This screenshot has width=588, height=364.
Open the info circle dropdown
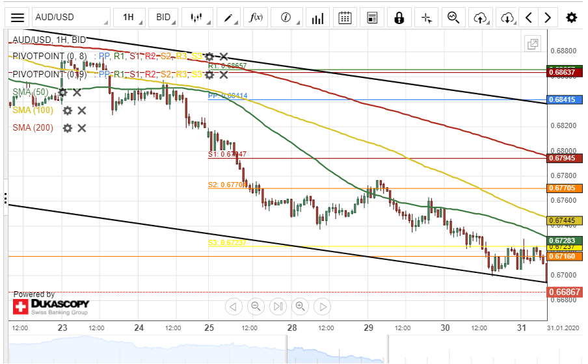pyautogui.click(x=286, y=18)
